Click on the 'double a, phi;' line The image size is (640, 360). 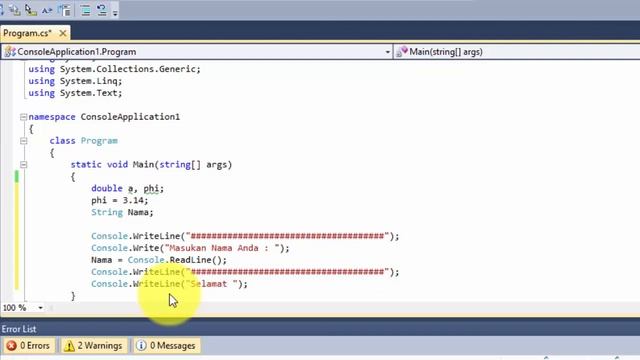tap(127, 189)
